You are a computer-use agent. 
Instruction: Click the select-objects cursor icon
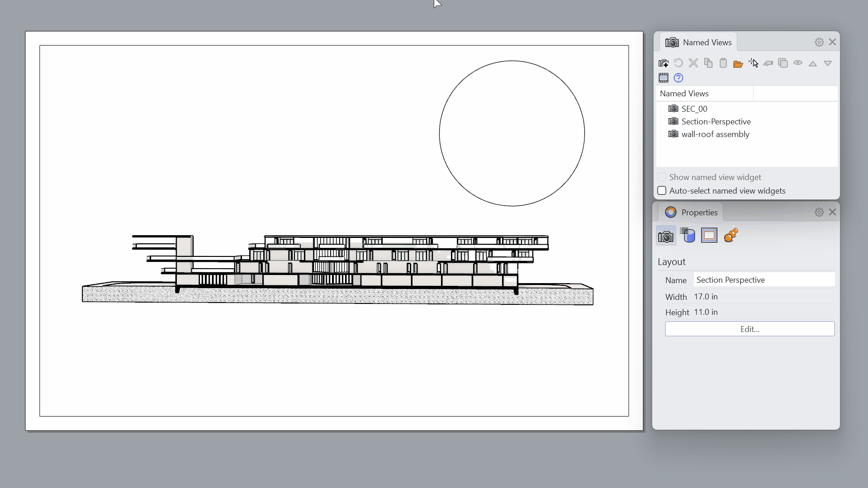tap(753, 63)
